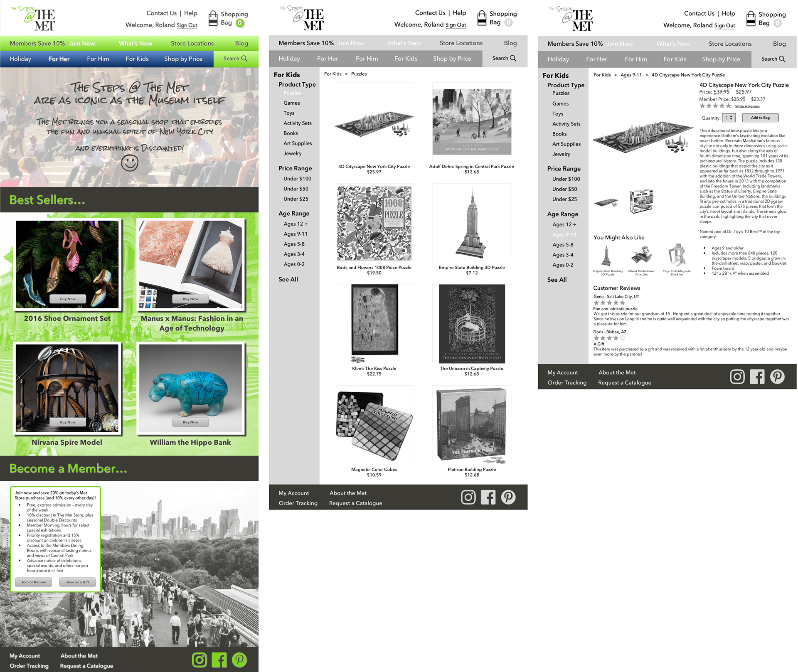Screen dimensions: 798x672
Task: Click Request a Catalogue in home page footer
Action: (86, 666)
